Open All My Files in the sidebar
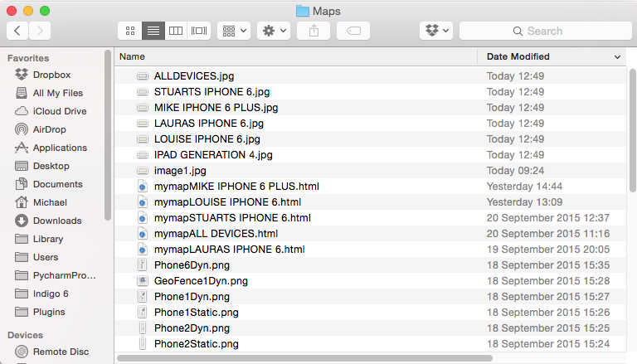The height and width of the screenshot is (364, 637). point(58,93)
